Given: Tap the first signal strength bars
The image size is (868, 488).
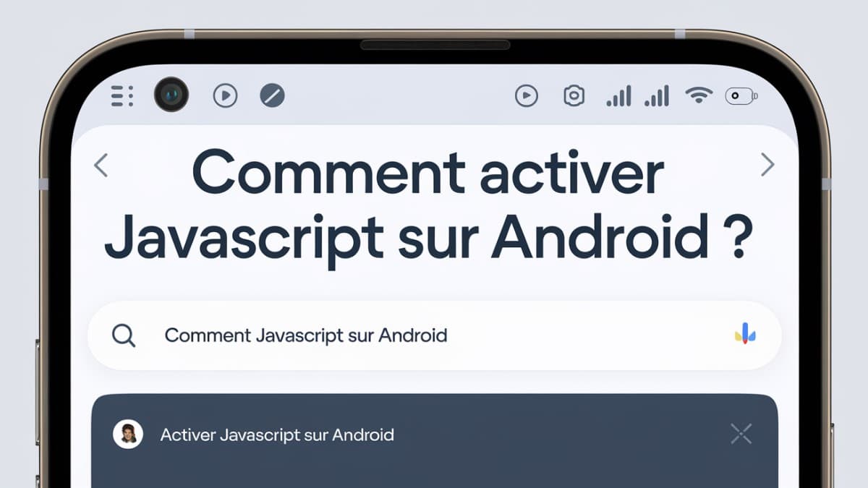Looking at the screenshot, I should click(618, 95).
